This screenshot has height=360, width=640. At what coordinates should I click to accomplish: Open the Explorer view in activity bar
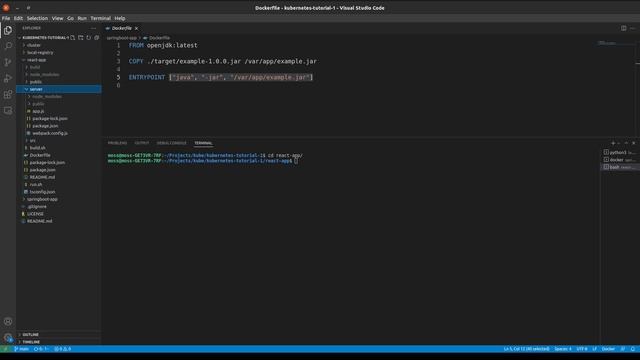tap(8, 30)
